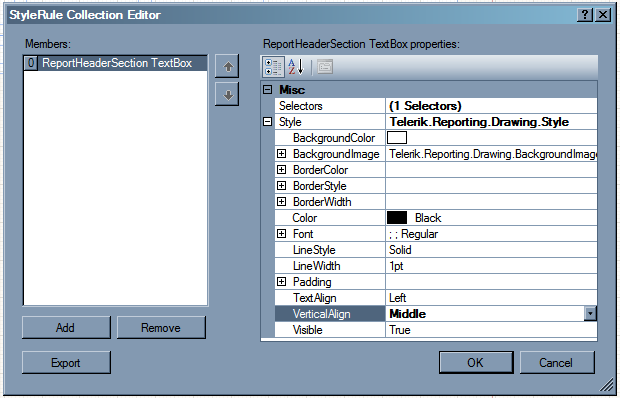Collapse the Style property node
Viewport: 620px width, 398px height.
pyautogui.click(x=268, y=122)
